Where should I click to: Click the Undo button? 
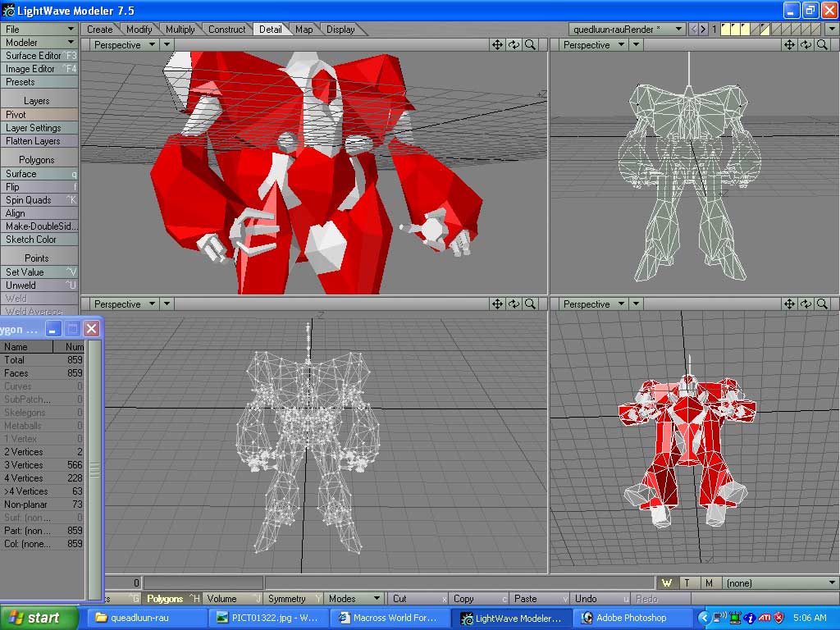pos(600,598)
